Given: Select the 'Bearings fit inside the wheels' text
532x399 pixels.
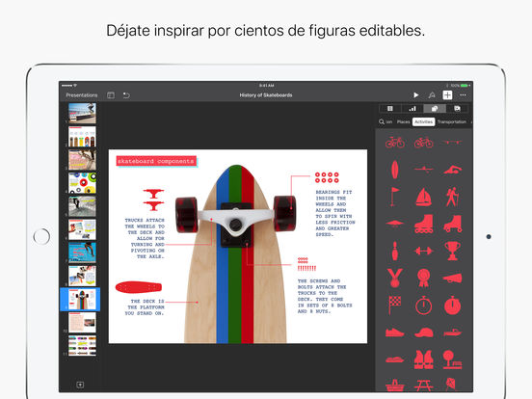Looking at the screenshot, I should pos(335,213).
